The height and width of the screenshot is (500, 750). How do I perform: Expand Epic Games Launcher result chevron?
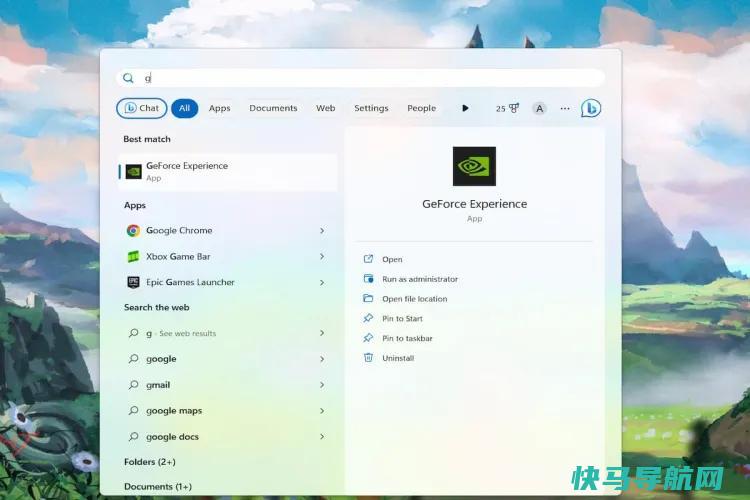[322, 282]
